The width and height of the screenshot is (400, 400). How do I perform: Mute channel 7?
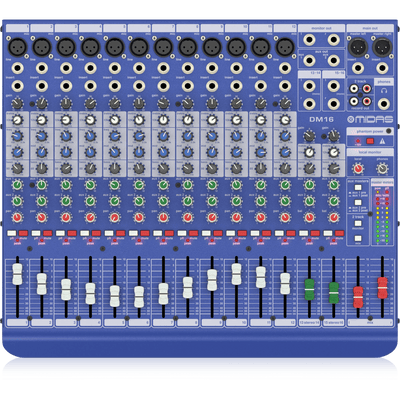click(x=169, y=233)
